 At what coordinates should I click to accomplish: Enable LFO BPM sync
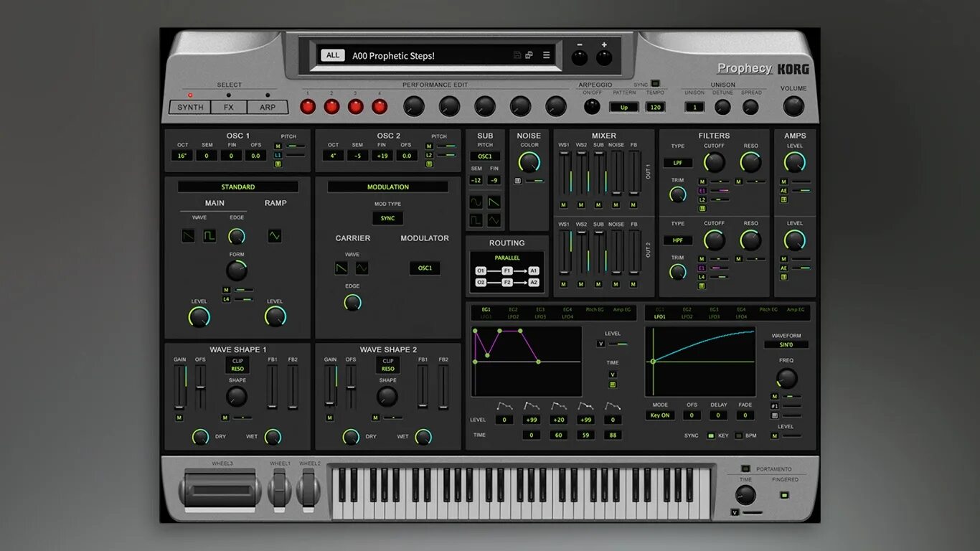pos(738,435)
